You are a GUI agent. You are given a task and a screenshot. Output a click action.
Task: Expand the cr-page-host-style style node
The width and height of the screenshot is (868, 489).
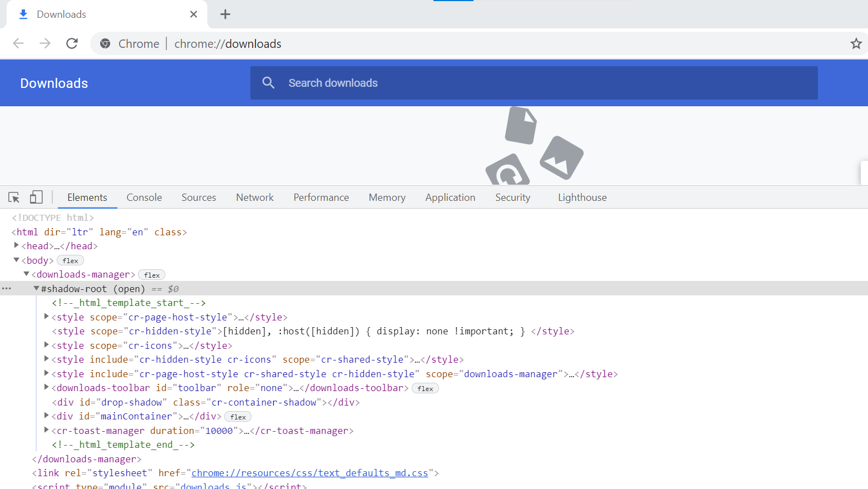tap(46, 317)
